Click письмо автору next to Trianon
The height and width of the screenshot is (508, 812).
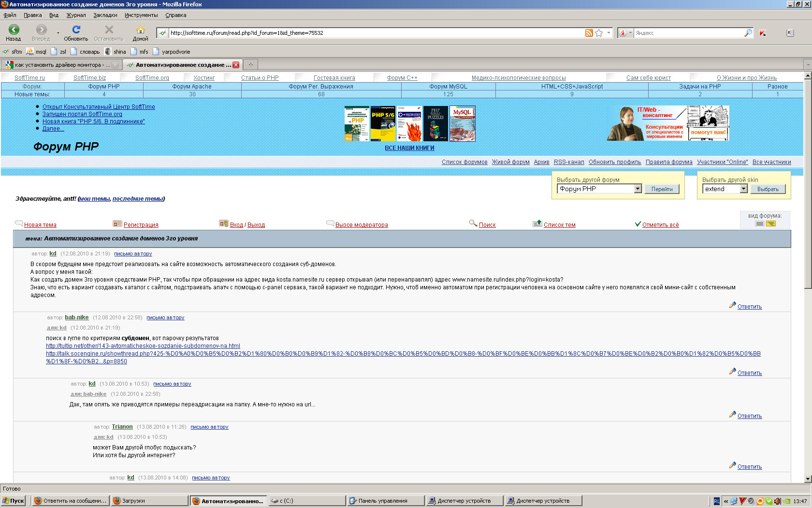[209, 427]
